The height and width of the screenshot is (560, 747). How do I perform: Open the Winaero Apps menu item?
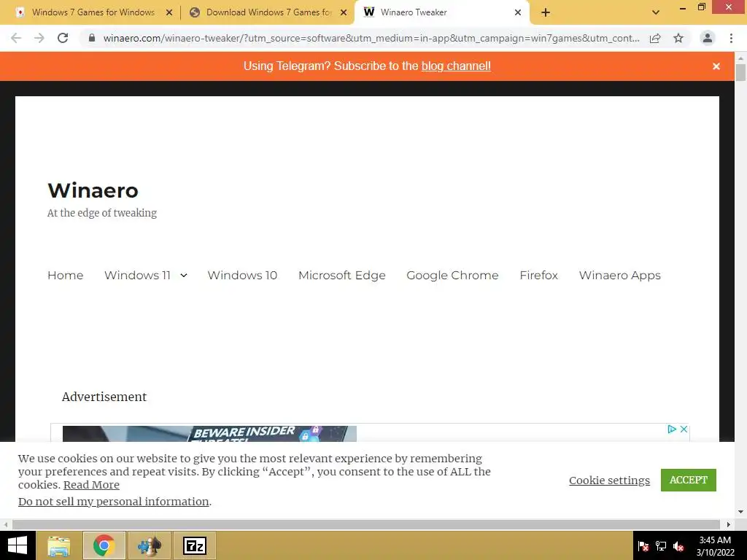coord(620,275)
